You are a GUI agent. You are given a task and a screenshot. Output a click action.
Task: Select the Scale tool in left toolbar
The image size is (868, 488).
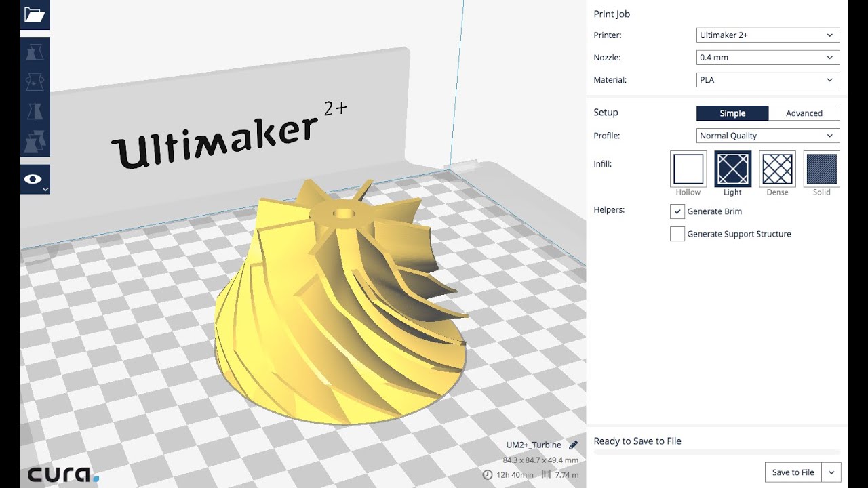(x=35, y=53)
